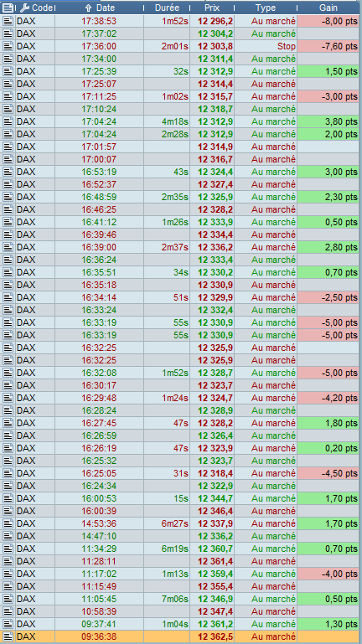
Task: Open the detail icon for the 16:32:08 order
Action: point(8,373)
